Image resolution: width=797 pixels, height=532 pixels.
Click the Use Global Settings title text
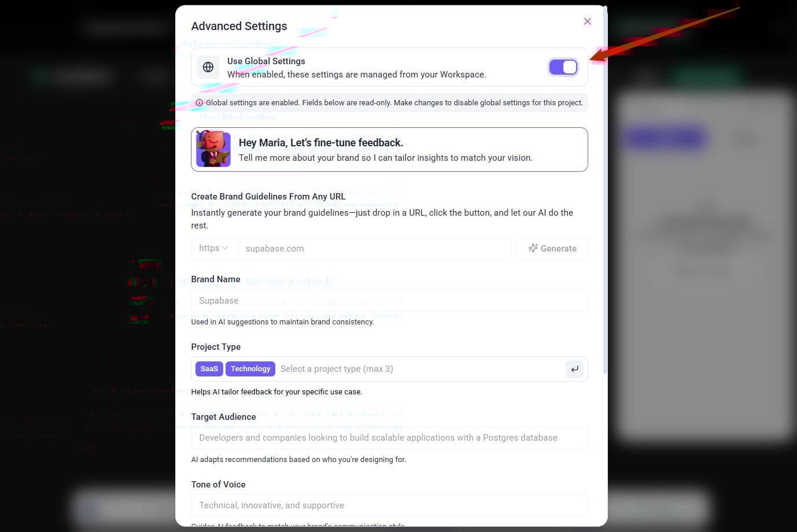(266, 61)
